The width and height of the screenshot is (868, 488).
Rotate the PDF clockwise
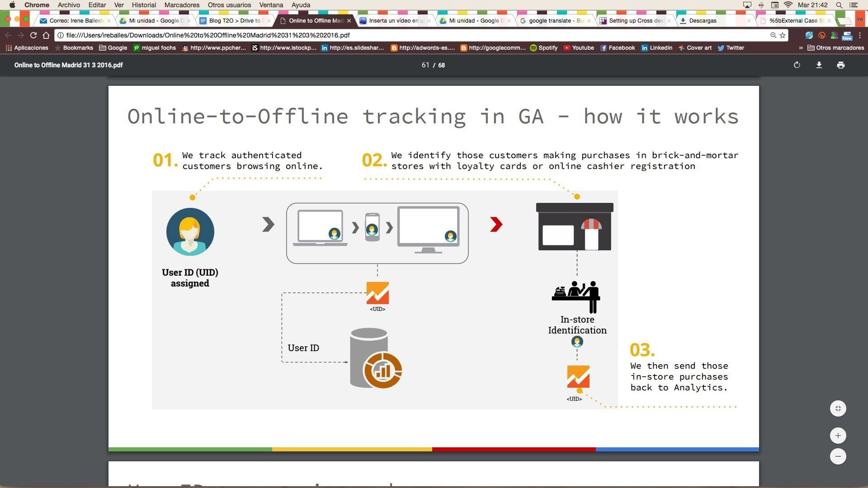[797, 65]
